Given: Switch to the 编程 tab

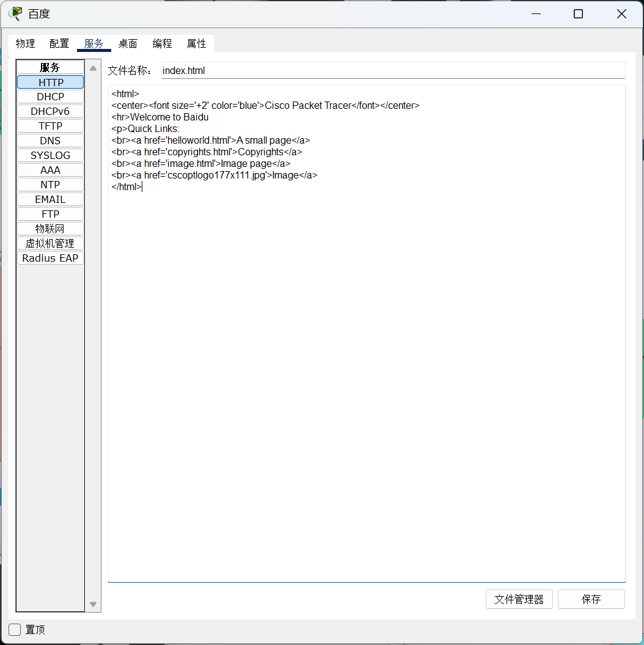Looking at the screenshot, I should 162,43.
